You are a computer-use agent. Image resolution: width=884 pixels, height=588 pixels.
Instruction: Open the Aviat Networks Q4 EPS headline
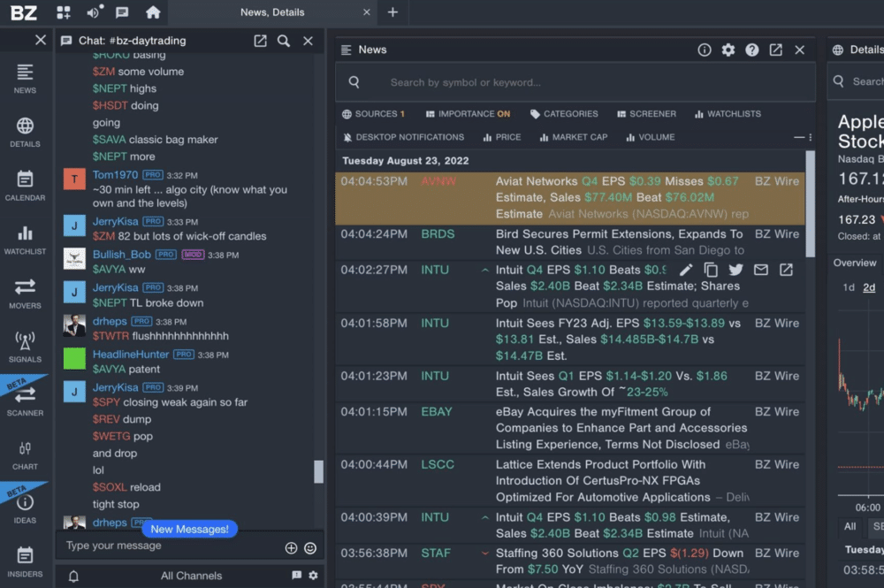(621, 197)
